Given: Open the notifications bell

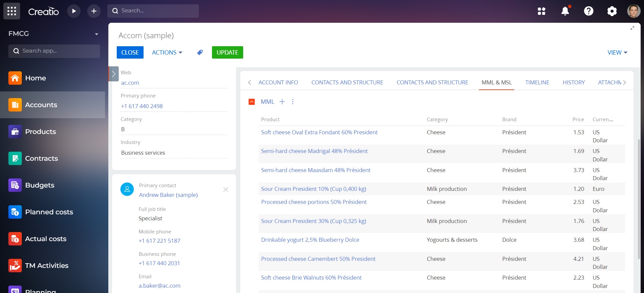Looking at the screenshot, I should coord(565,11).
